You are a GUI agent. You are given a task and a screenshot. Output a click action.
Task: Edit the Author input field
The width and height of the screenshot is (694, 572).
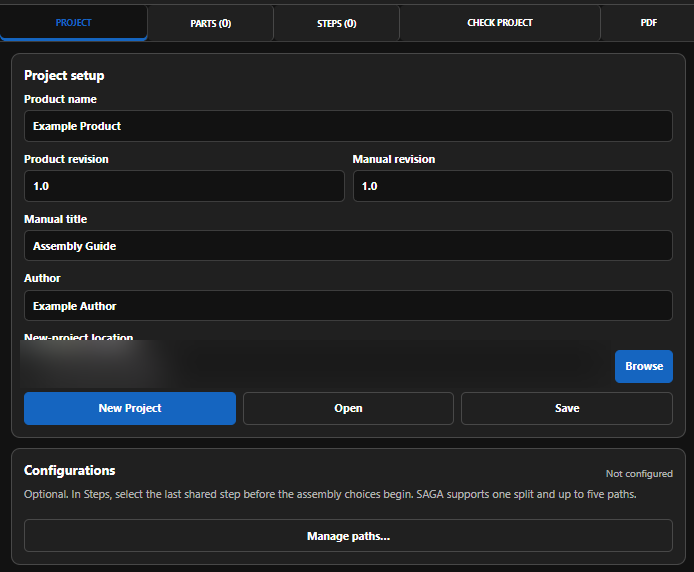348,305
